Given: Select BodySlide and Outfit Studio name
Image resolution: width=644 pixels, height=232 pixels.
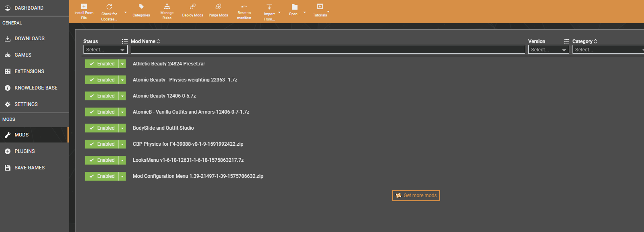Looking at the screenshot, I should (x=163, y=128).
